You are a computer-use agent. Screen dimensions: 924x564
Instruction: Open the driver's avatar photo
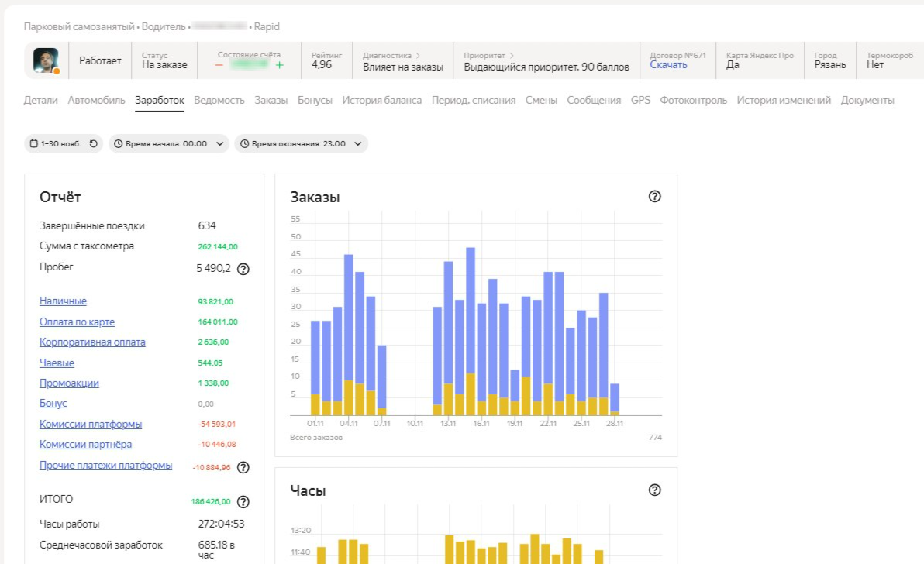click(x=46, y=60)
